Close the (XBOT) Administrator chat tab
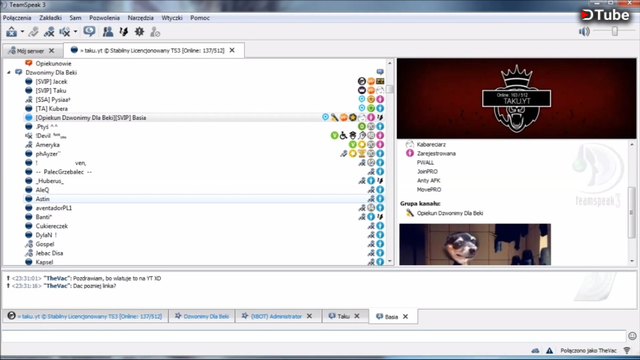The image size is (640, 360). point(309,316)
